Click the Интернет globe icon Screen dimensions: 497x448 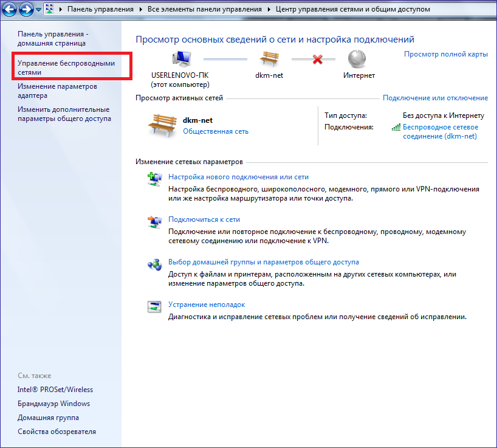pos(358,59)
